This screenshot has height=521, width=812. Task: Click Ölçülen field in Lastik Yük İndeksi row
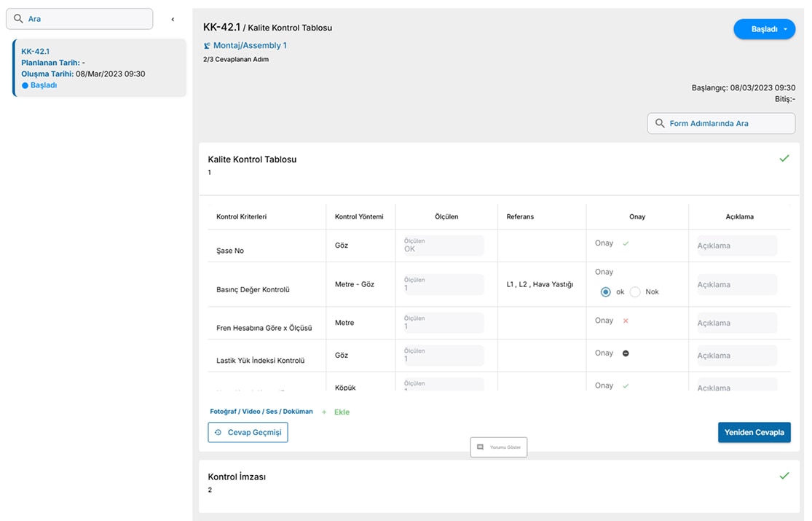click(444, 355)
